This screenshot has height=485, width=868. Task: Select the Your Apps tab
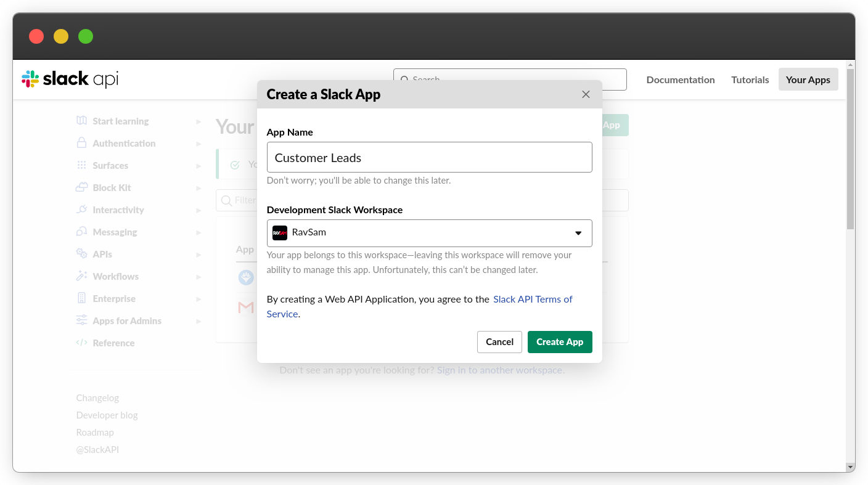pyautogui.click(x=808, y=79)
